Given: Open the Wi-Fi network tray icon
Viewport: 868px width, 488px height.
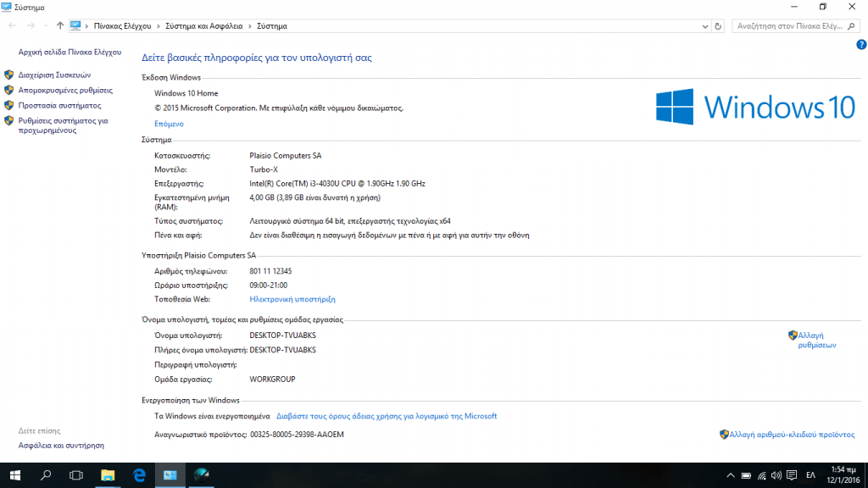Looking at the screenshot, I should point(762,475).
